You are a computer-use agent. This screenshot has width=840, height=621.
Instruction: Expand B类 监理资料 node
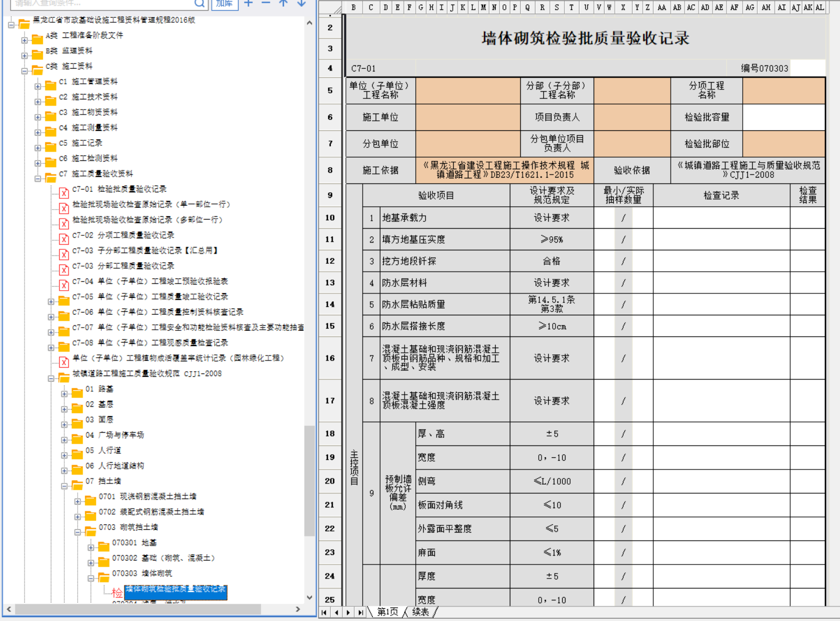click(x=24, y=56)
